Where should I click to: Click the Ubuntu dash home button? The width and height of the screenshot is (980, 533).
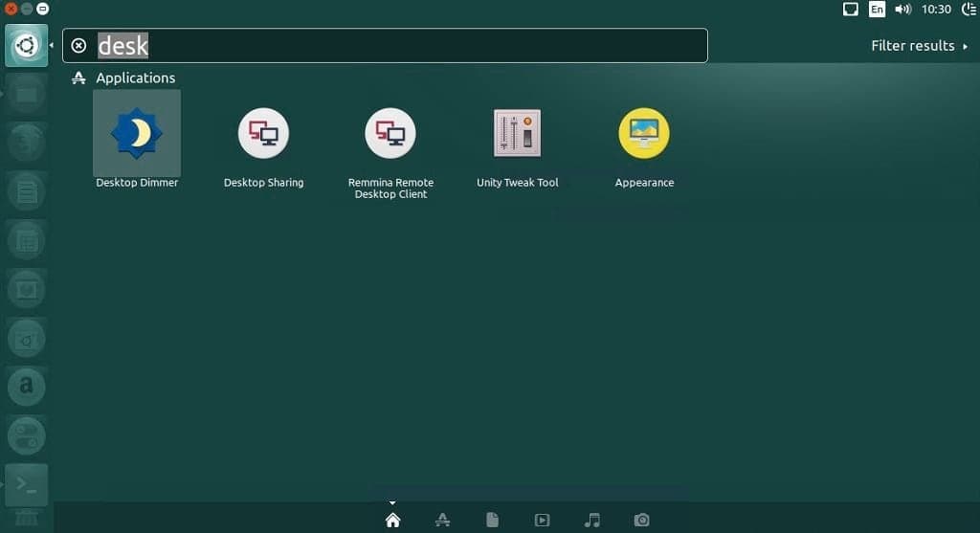coord(26,46)
